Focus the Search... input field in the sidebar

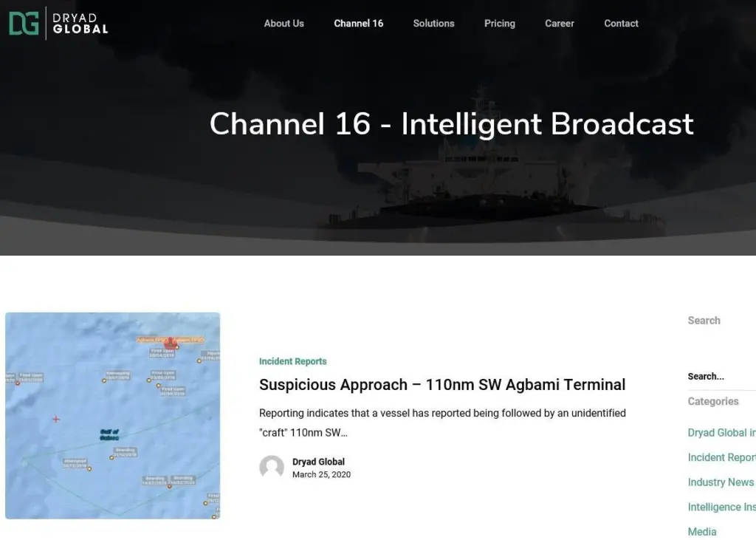coord(722,377)
